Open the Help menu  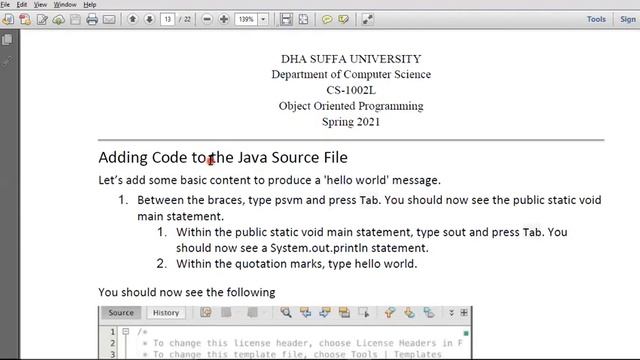[89, 4]
